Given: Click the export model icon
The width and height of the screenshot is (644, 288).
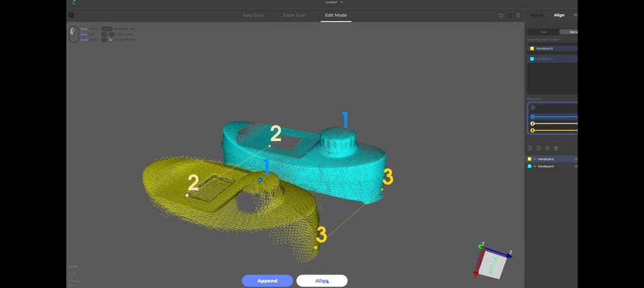Looking at the screenshot, I should pyautogui.click(x=539, y=148).
